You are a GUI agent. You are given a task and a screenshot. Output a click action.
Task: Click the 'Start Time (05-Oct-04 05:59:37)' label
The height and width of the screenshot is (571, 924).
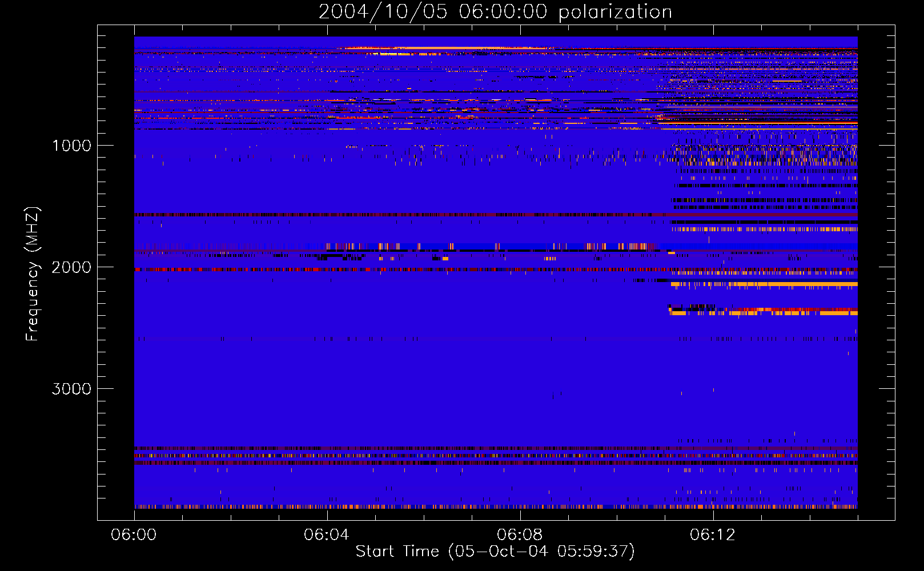[495, 552]
